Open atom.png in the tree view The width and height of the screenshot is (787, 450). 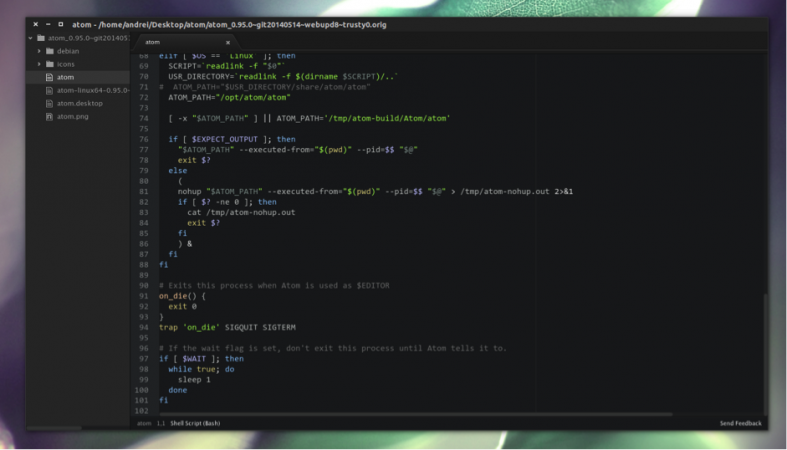[x=72, y=116]
